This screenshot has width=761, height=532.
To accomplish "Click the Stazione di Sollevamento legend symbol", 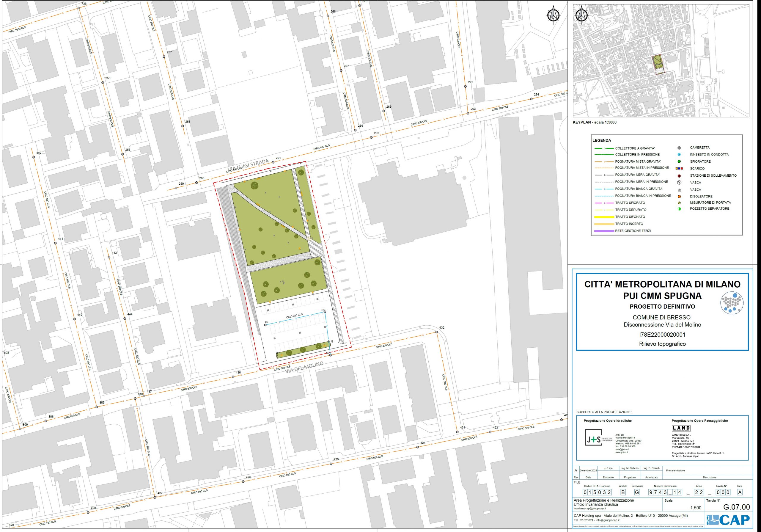I will (679, 176).
